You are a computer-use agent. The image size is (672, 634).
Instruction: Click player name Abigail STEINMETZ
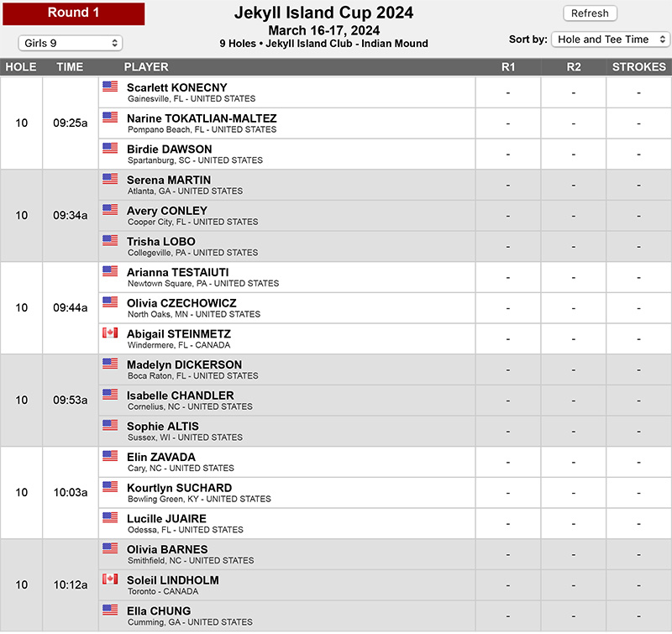pos(179,334)
